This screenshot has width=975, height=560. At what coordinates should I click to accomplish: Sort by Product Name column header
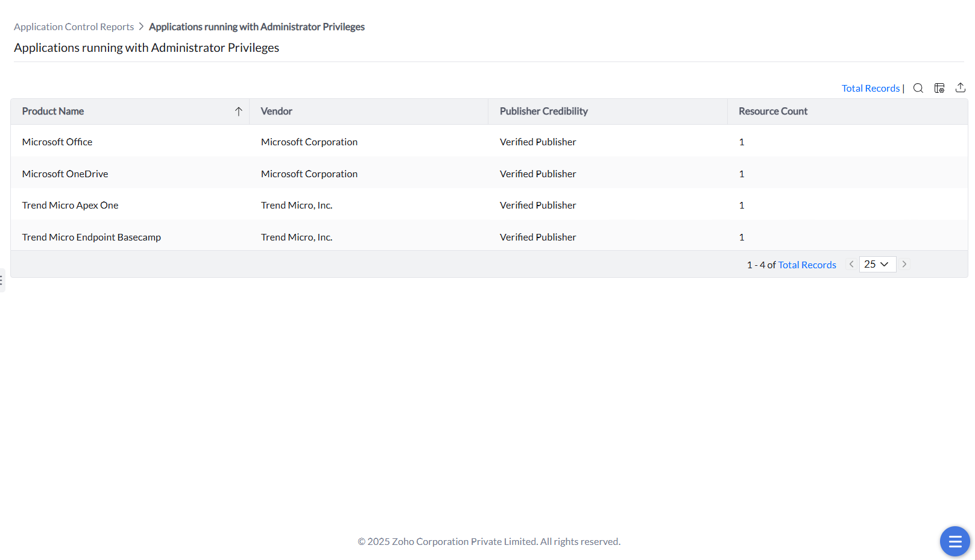pos(53,112)
